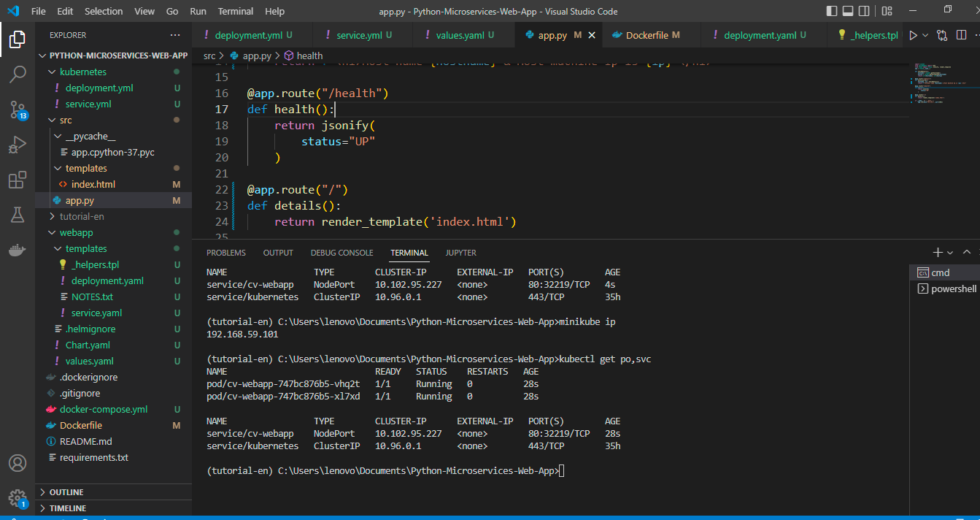The image size is (980, 520).
Task: Click the line 22 @app.route("/") decorator
Action: [x=298, y=189]
